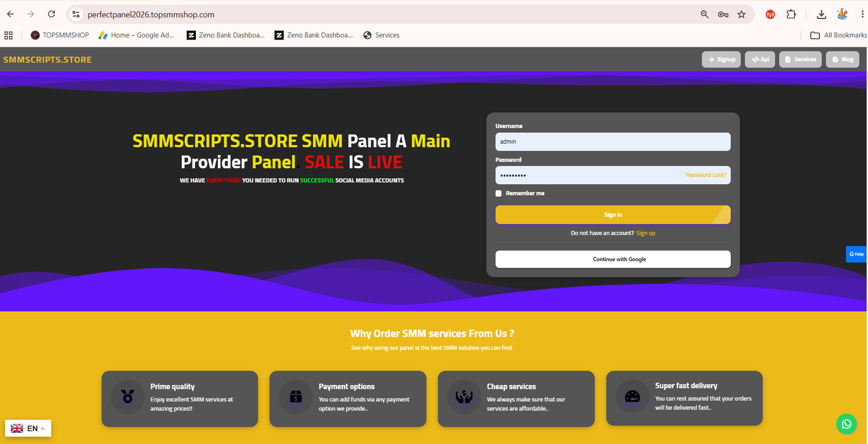
Task: Open the WhatsApp chat bubble
Action: point(846,424)
